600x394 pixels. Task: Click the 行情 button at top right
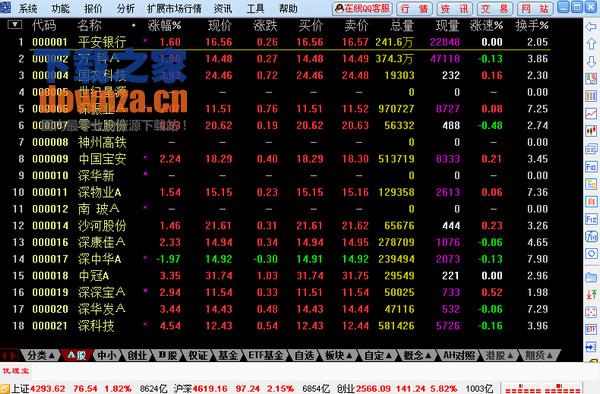[x=414, y=8]
